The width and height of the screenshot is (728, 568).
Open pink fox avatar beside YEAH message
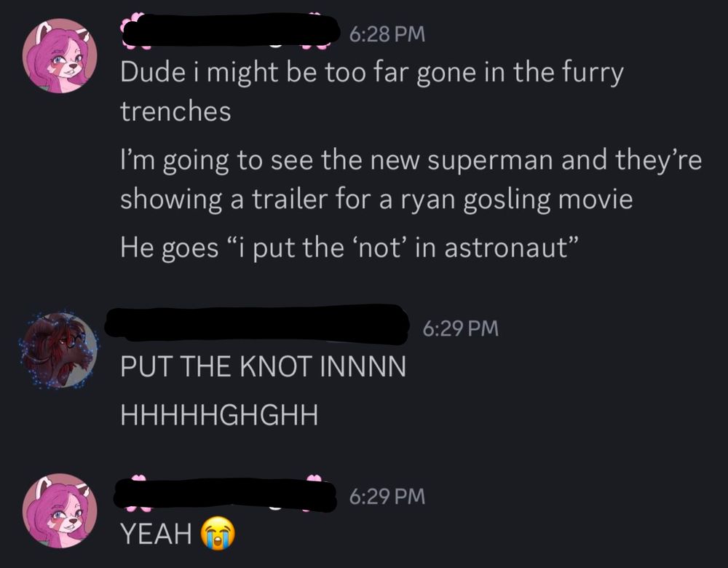[60, 511]
